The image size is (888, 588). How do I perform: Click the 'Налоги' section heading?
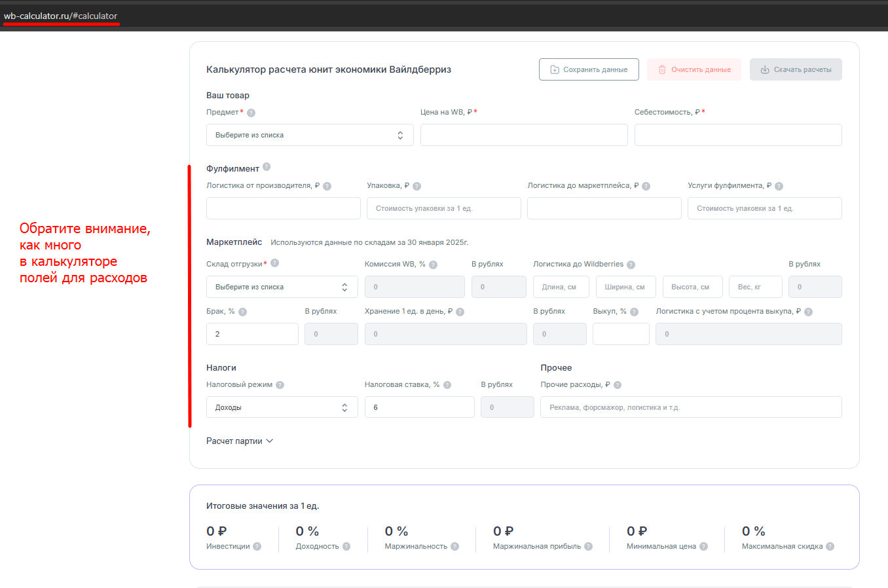point(221,368)
